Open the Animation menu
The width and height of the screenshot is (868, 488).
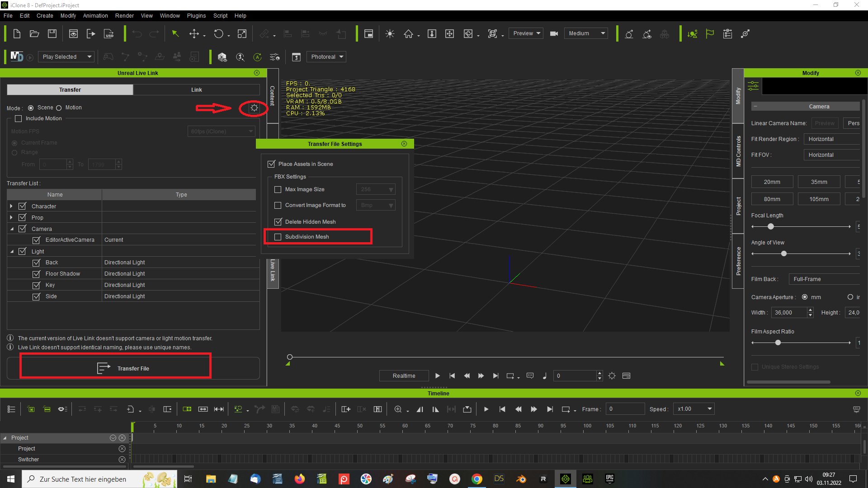[x=95, y=16]
